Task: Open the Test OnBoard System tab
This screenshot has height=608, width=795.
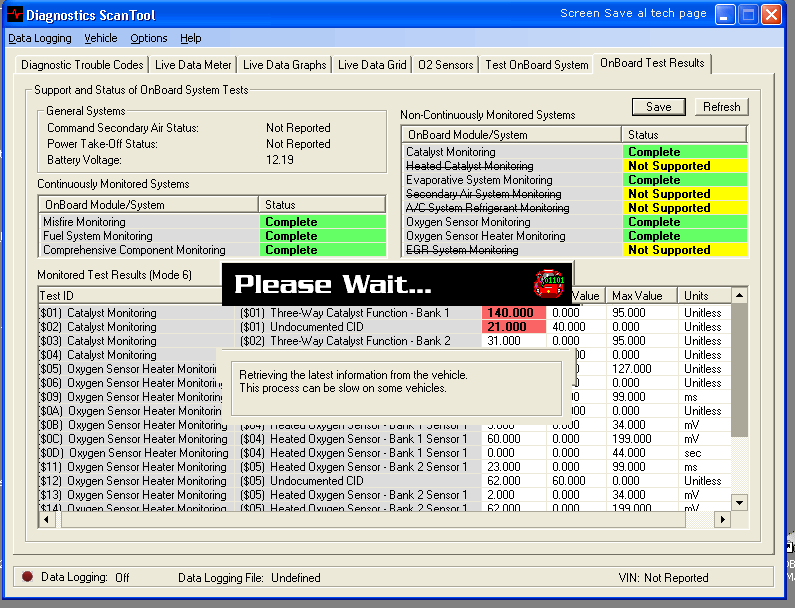Action: pos(536,65)
